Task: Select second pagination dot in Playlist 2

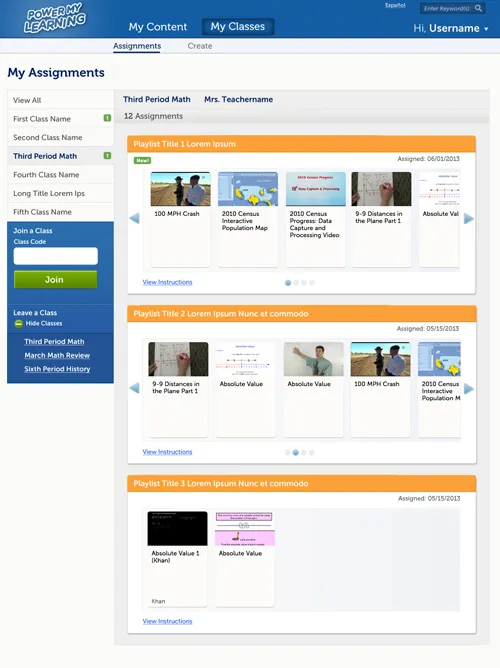Action: (296, 452)
